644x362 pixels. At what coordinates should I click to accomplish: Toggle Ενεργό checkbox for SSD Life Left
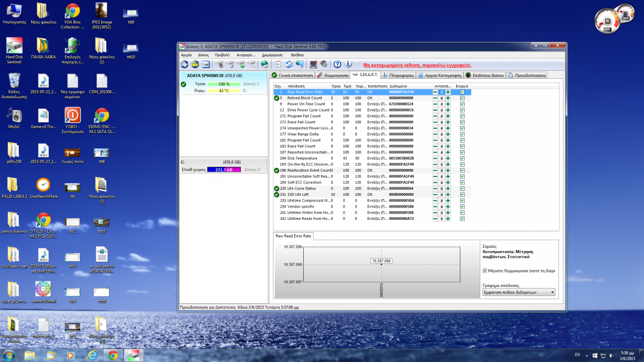(462, 195)
